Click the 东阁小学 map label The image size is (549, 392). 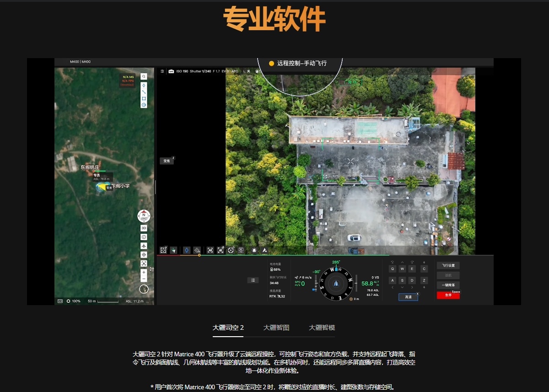[121, 186]
